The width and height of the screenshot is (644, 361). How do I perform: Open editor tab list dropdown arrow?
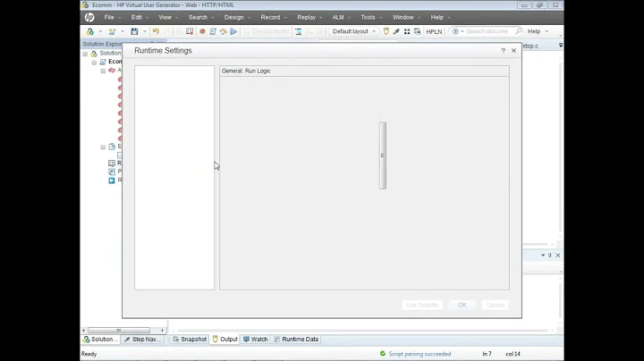coord(561,45)
